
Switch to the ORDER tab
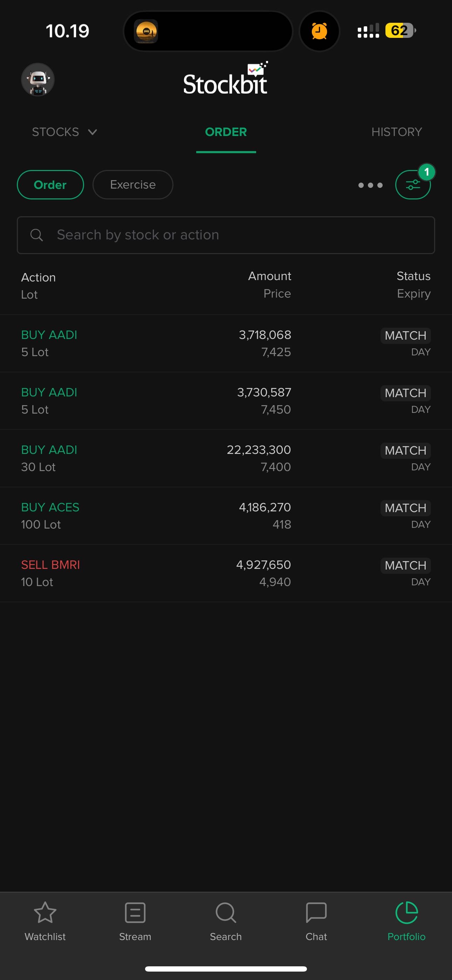[226, 132]
